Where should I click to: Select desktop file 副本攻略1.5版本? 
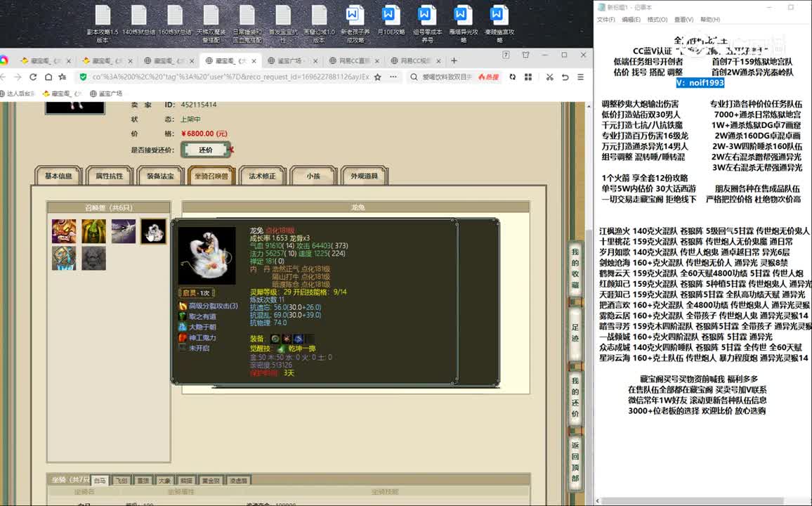click(x=103, y=24)
